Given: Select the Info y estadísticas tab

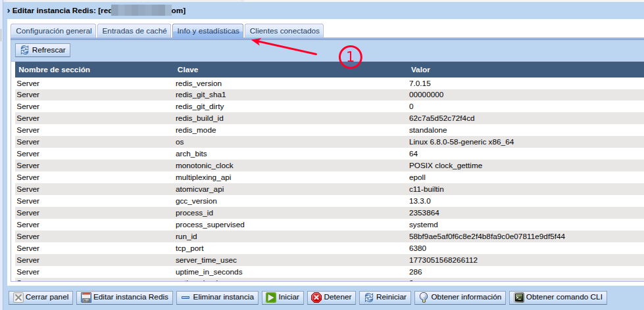Looking at the screenshot, I should click(x=208, y=31).
